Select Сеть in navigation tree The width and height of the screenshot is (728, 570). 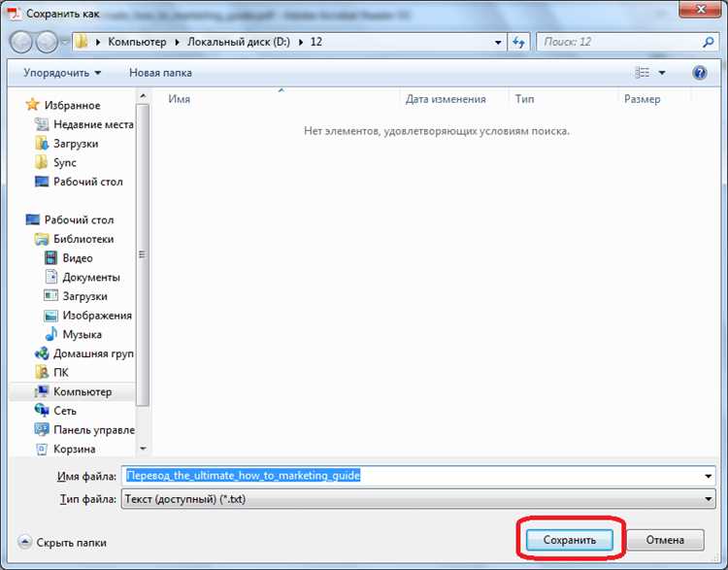point(64,411)
